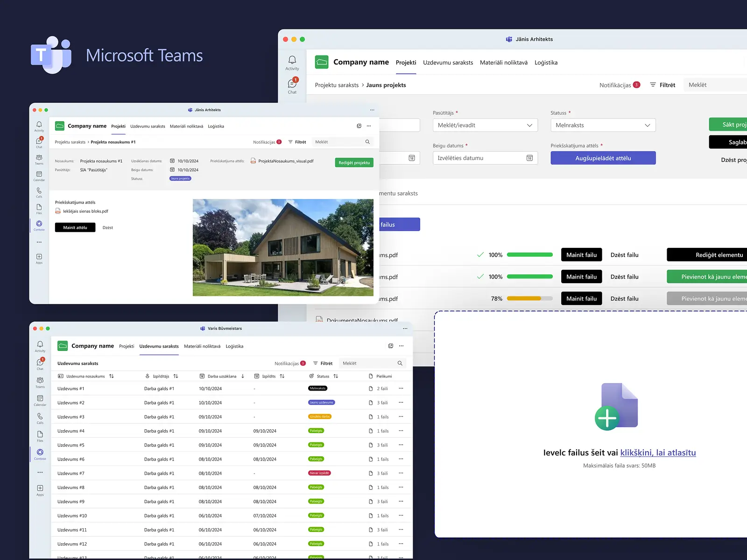Viewport: 747px width, 560px height.
Task: Switch to Materiāli noliktavā tab in new project window
Action: pos(504,63)
